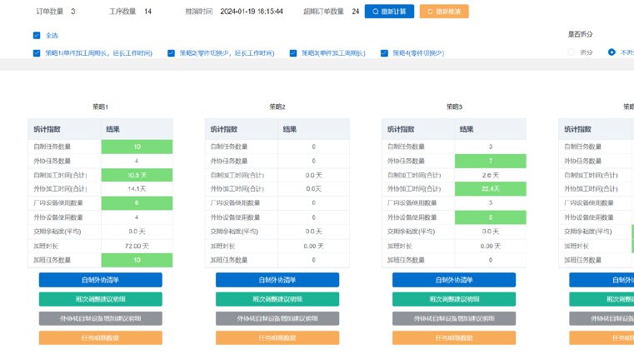This screenshot has width=634, height=364.
Task: Click the 统计指数 header in 策略1 table
Action: (47, 129)
